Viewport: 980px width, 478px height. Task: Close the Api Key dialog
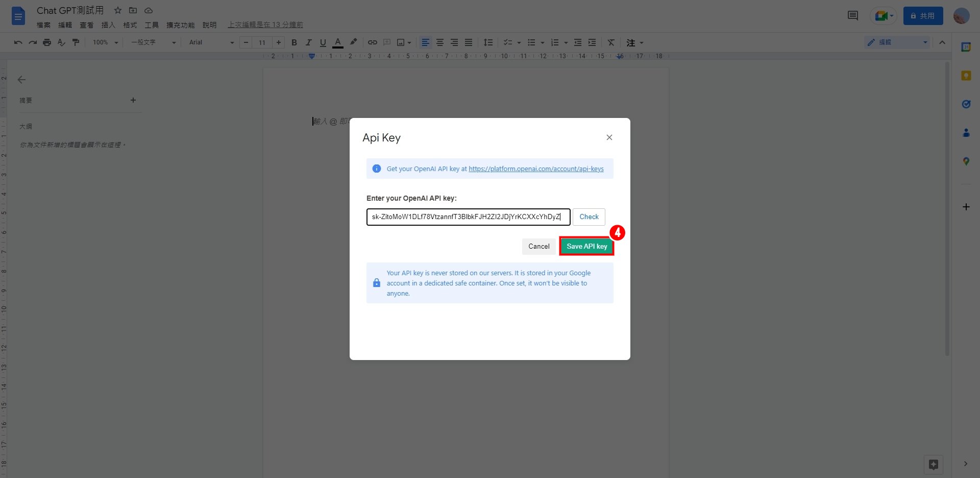pyautogui.click(x=609, y=137)
